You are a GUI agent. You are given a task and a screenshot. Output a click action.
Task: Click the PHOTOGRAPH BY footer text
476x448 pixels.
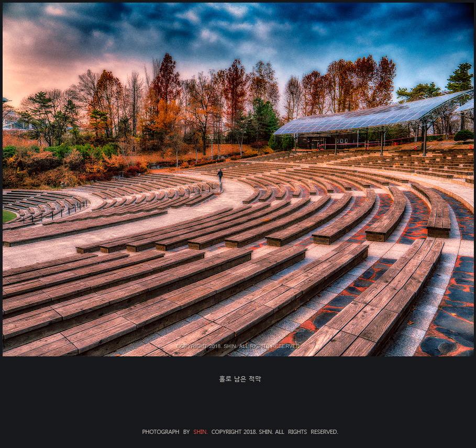[166, 432]
